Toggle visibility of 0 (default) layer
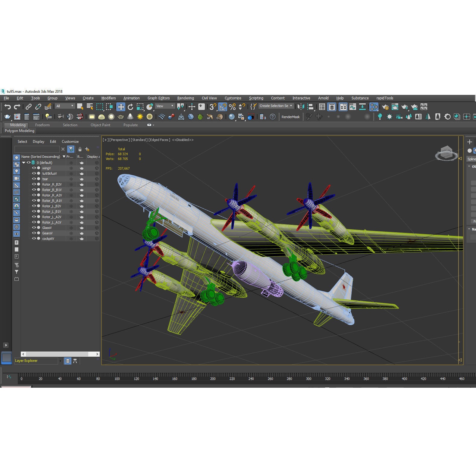This screenshot has height=476, width=476. [x=29, y=163]
